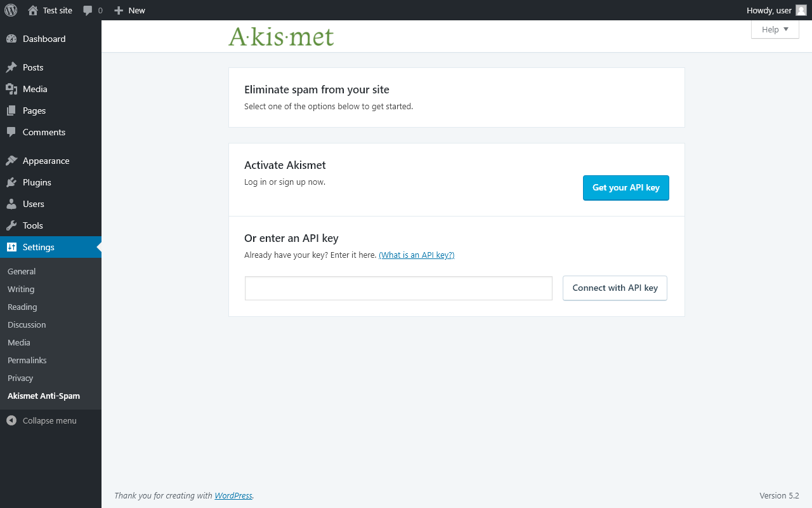The width and height of the screenshot is (812, 508).
Task: Focus the API key text field
Action: (398, 288)
